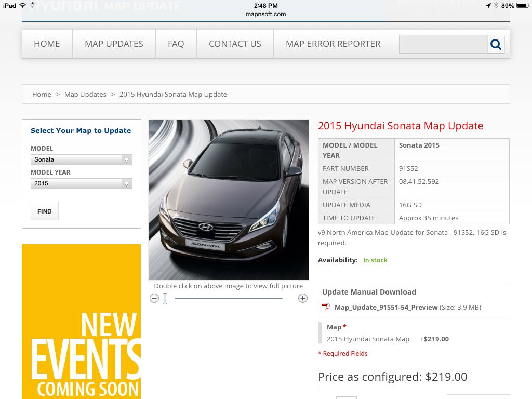Click the New Events Coming Soon banner
This screenshot has height=399, width=532.
82,322
